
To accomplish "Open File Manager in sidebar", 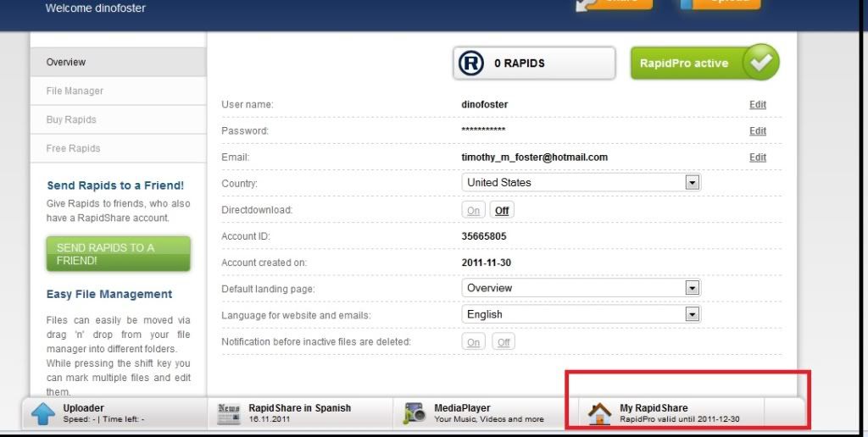I will [119, 91].
